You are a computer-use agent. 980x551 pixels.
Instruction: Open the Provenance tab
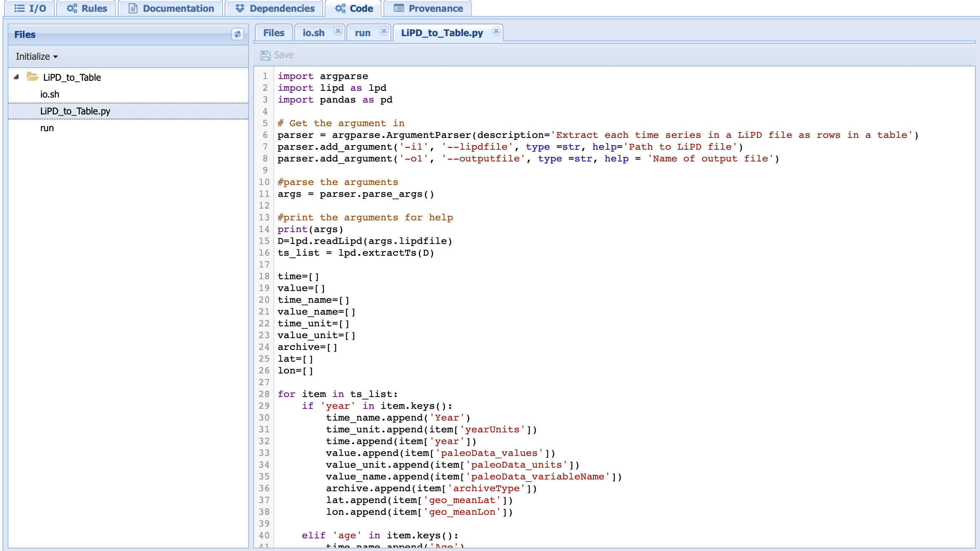coord(428,8)
